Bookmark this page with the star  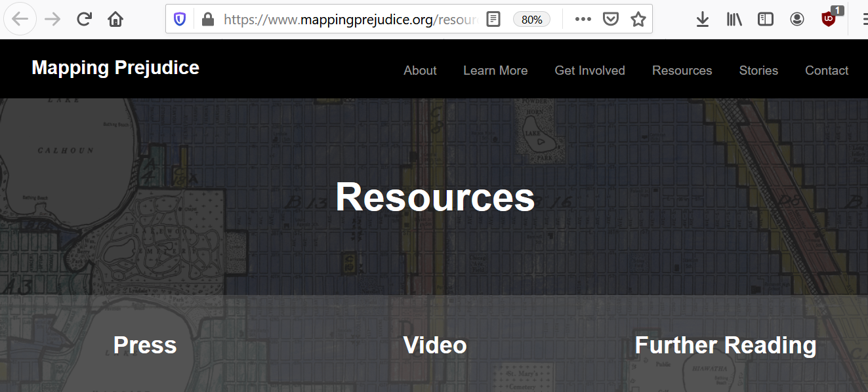pos(638,19)
